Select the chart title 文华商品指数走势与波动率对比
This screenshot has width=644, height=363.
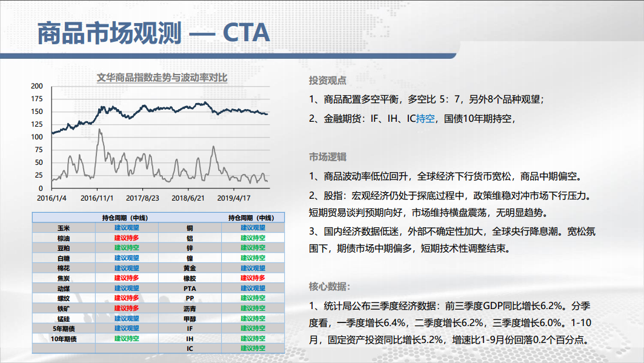[162, 78]
